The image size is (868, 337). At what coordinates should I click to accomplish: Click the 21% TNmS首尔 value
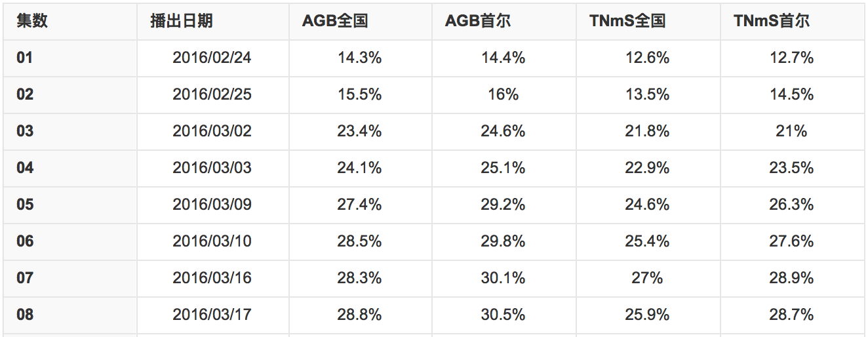tap(792, 131)
